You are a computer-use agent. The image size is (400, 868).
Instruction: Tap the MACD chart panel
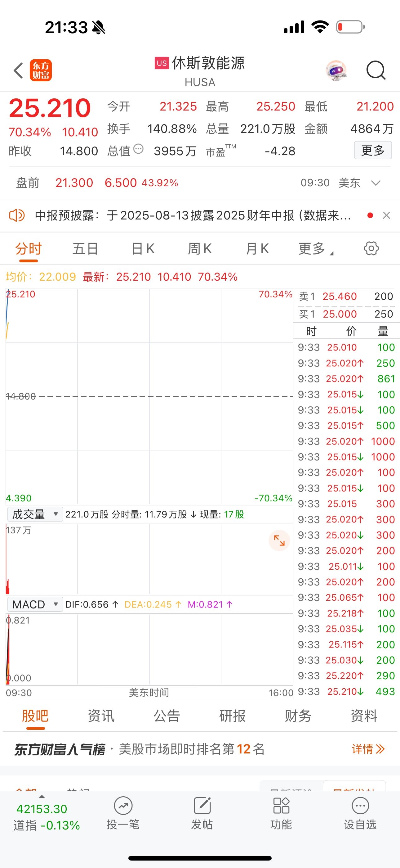tap(149, 650)
